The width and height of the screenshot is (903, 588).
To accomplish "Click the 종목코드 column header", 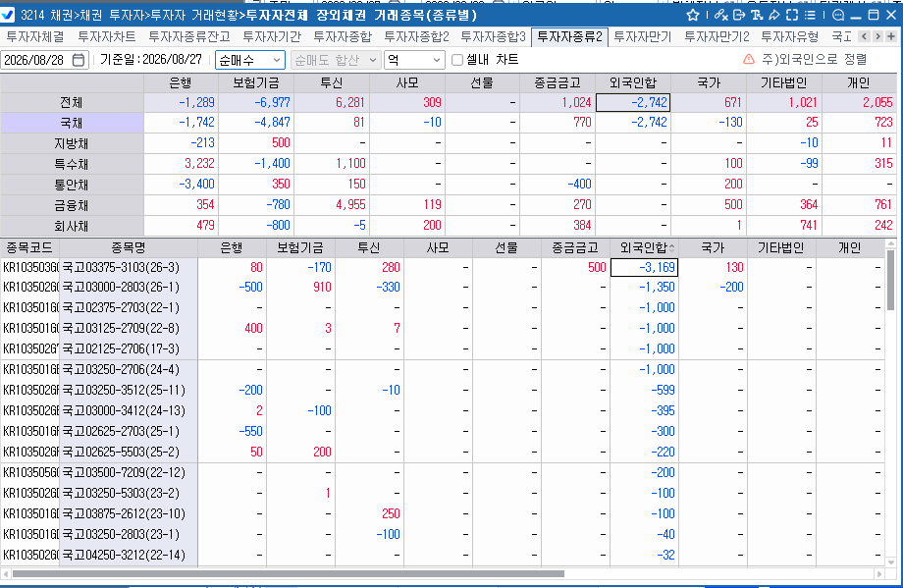I will [29, 247].
